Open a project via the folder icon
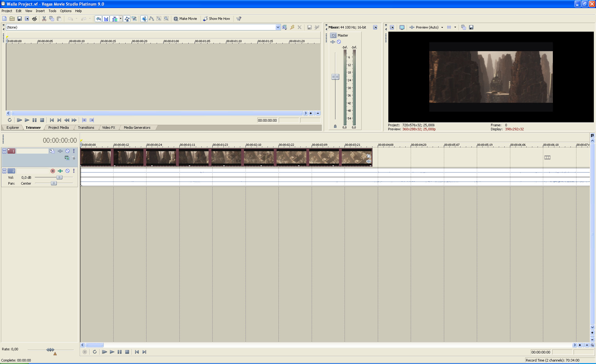Screen dimensions: 596x364 pyautogui.click(x=12, y=19)
